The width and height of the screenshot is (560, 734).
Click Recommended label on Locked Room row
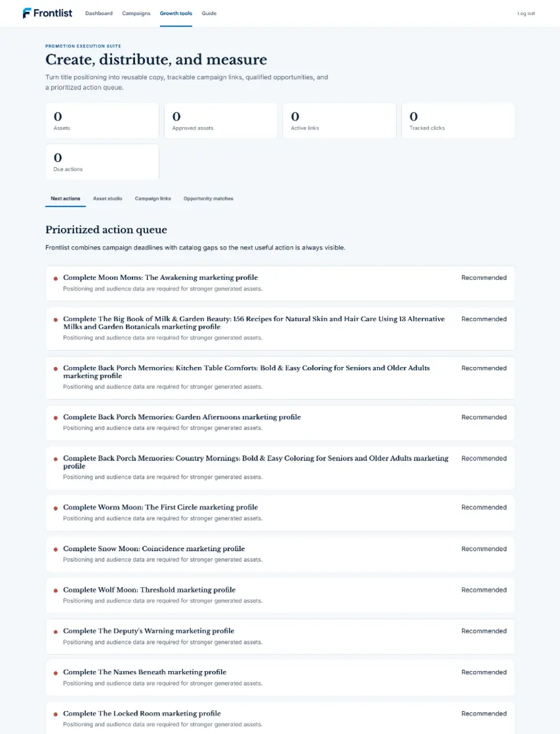[483, 713]
